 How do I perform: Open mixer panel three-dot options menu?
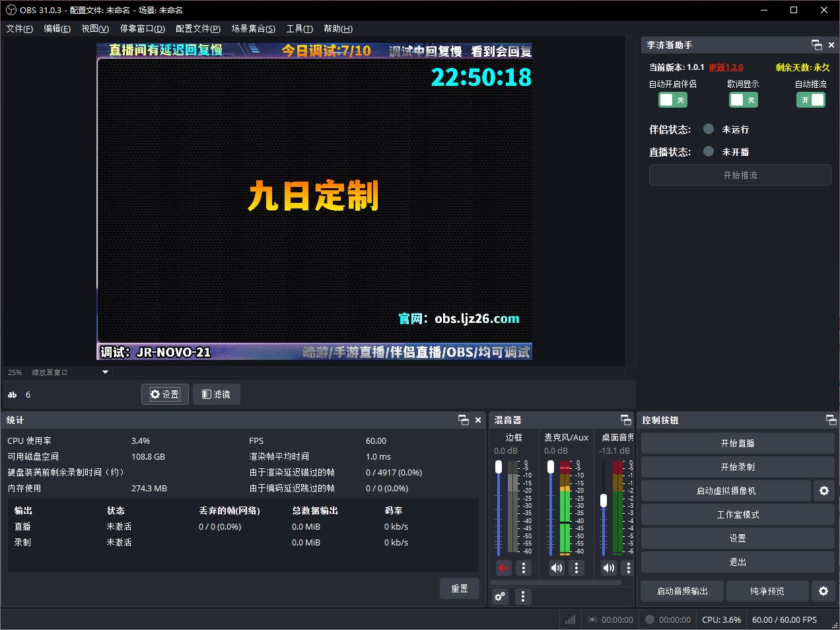(x=523, y=596)
